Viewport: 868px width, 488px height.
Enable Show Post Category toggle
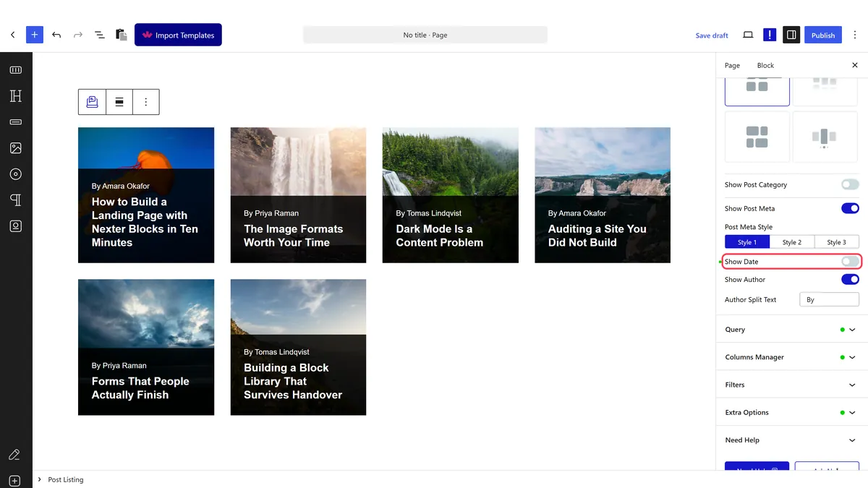[x=850, y=184]
